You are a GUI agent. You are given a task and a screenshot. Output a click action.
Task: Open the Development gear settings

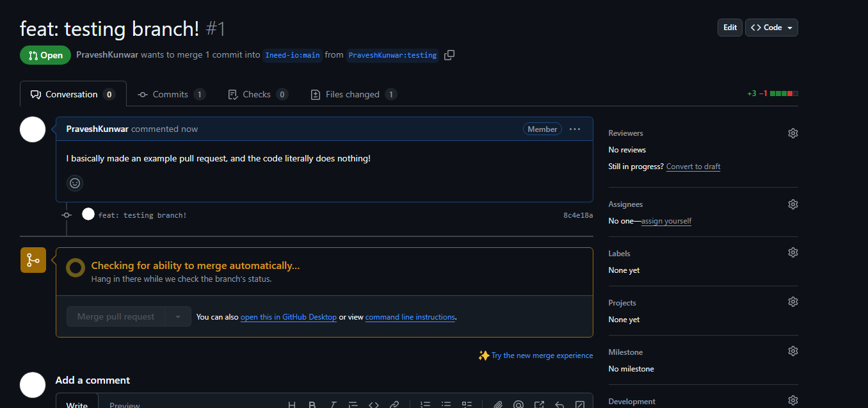tap(793, 400)
